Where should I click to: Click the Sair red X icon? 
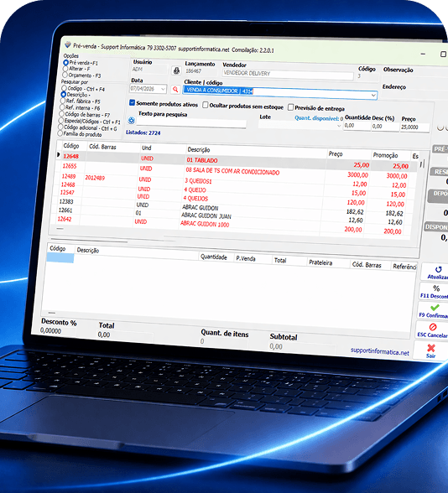pyautogui.click(x=431, y=348)
